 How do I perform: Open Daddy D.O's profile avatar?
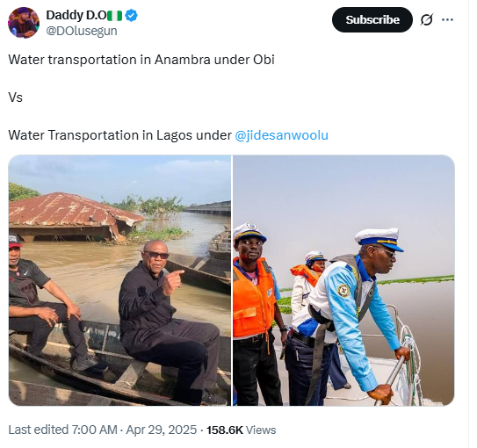(x=24, y=23)
